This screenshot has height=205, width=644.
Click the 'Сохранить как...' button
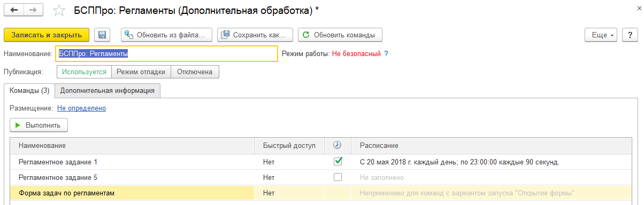click(x=255, y=35)
